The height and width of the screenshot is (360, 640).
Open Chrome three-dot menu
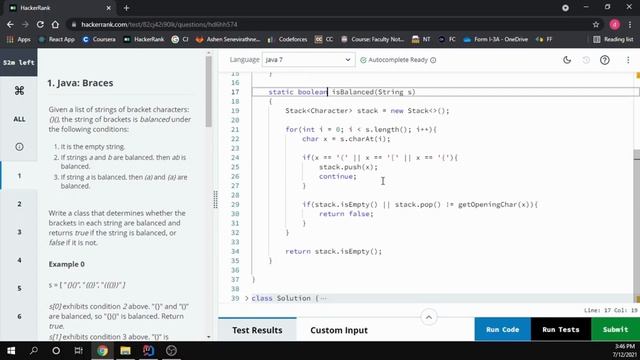(x=630, y=24)
